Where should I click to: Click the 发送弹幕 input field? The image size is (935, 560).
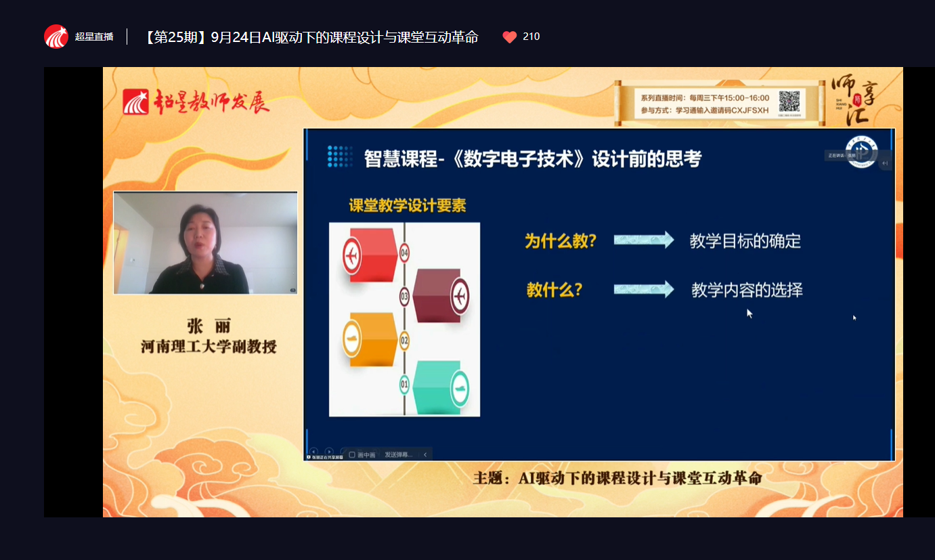click(x=399, y=455)
